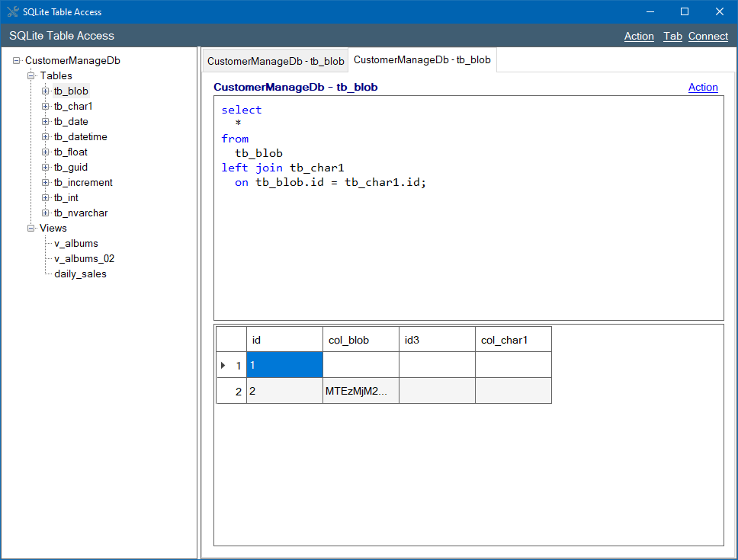The height and width of the screenshot is (560, 738).
Task: Collapse the CustomerManageDb root node
Action: 17,60
